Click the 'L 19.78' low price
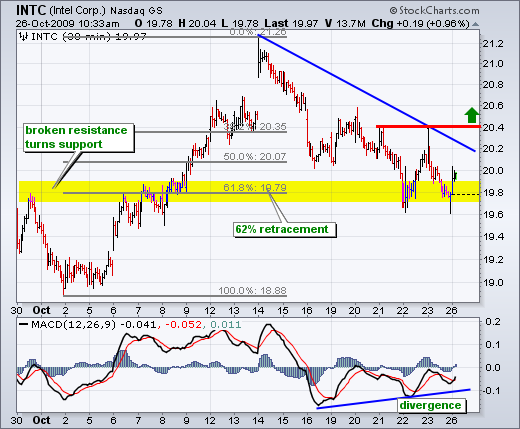This screenshot has width=520, height=429. tap(240, 24)
